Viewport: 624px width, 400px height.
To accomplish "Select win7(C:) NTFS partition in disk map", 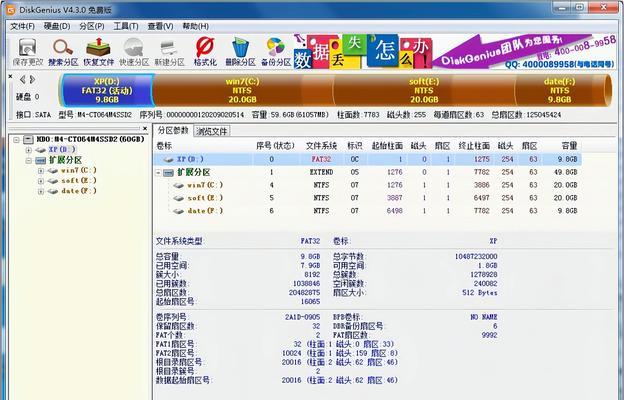I will (242, 90).
